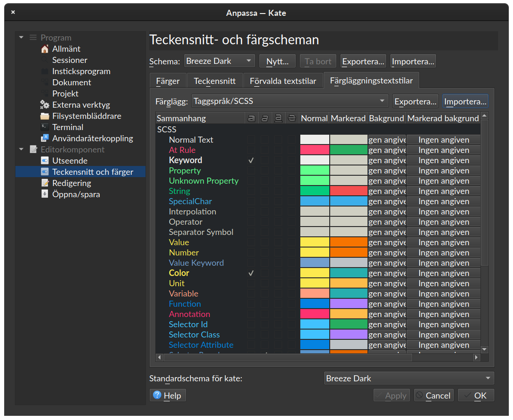513x420 pixels.
Task: Click the Externa verktyg gears icon
Action: pyautogui.click(x=44, y=105)
